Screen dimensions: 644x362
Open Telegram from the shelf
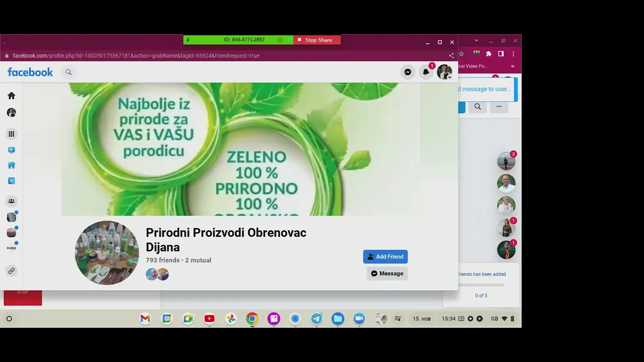316,319
